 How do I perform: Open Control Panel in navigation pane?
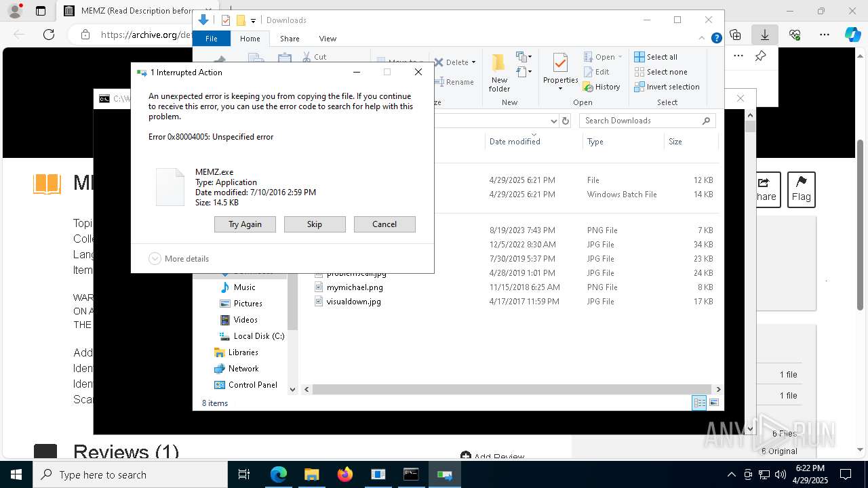[252, 385]
